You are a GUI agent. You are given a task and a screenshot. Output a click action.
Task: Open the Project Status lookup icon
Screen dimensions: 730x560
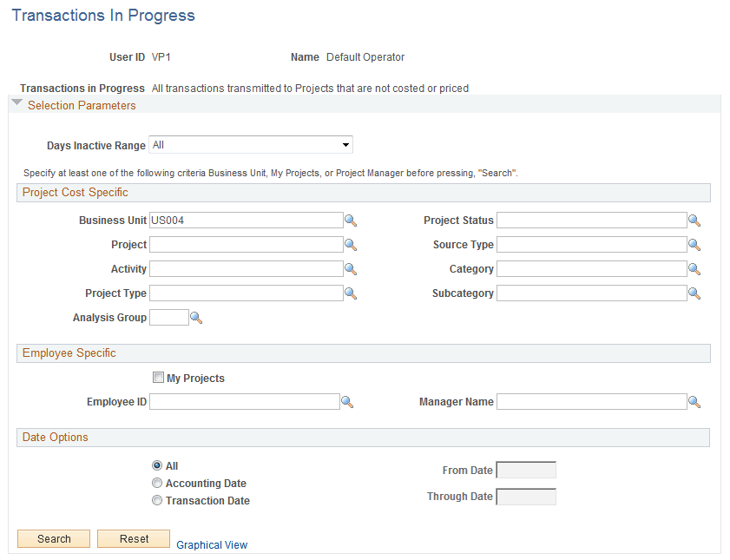[x=694, y=220]
